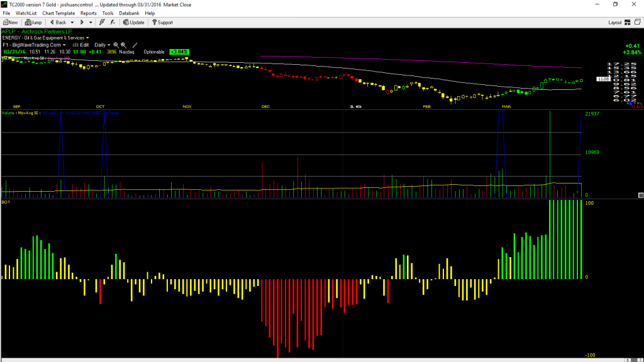
Task: Select the trendline drawing tool
Action: click(135, 45)
